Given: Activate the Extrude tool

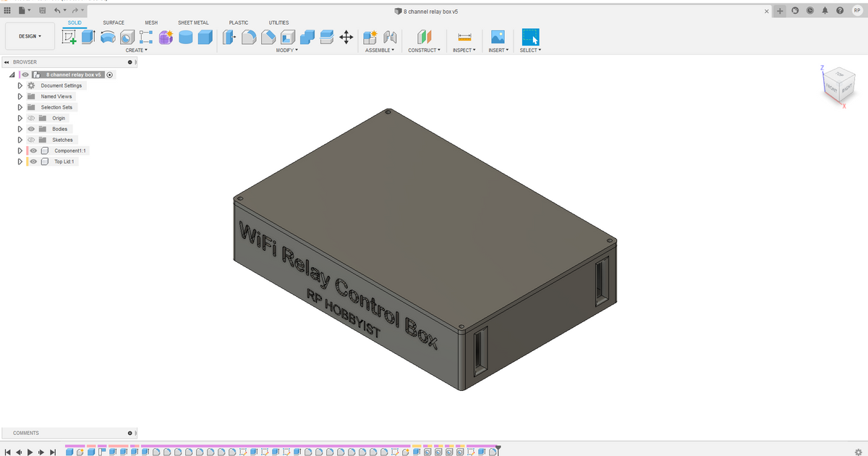Looking at the screenshot, I should (88, 37).
